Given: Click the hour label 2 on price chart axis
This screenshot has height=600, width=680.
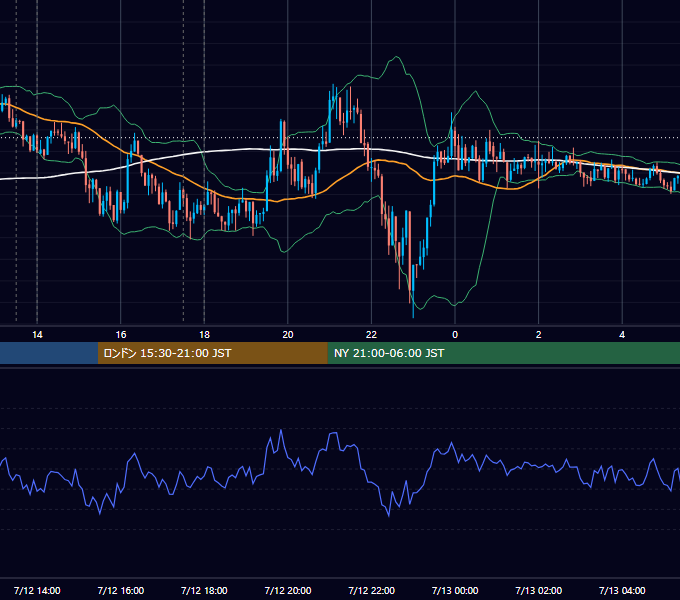Looking at the screenshot, I should [x=538, y=335].
